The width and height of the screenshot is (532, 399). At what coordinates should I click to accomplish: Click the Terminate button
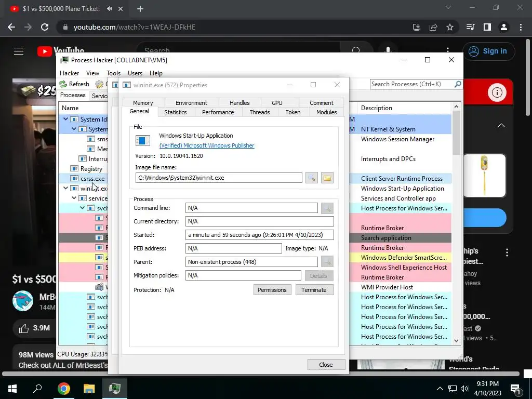click(x=314, y=290)
